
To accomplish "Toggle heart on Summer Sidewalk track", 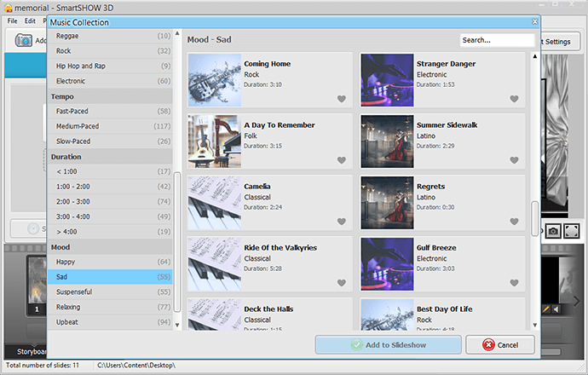I will [514, 160].
